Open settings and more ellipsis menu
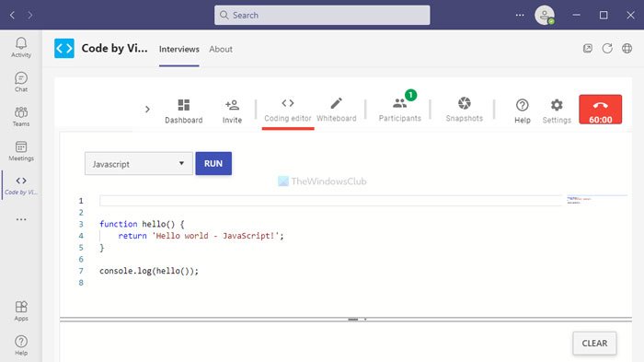Screen dimensions: 644x362 click(x=520, y=16)
